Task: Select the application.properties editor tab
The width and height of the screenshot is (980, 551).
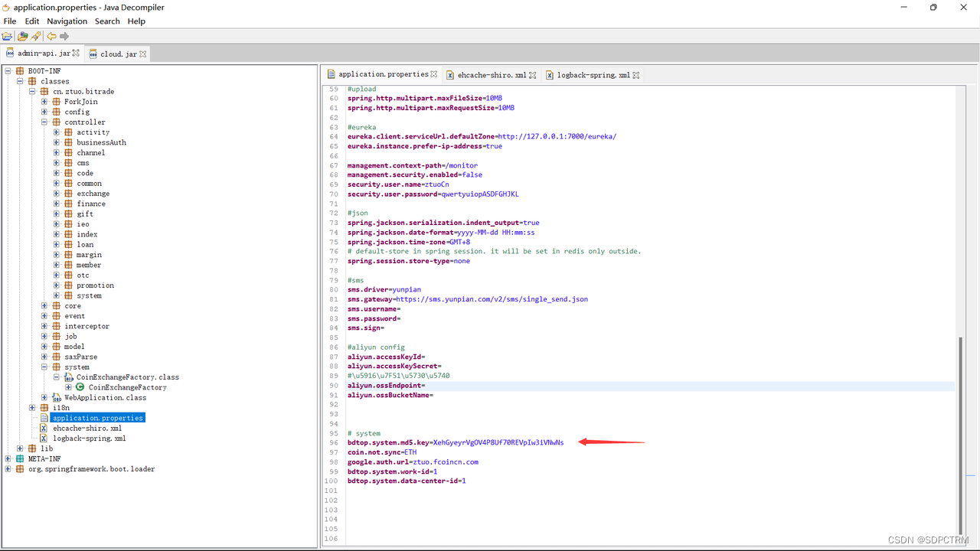Action: (384, 74)
